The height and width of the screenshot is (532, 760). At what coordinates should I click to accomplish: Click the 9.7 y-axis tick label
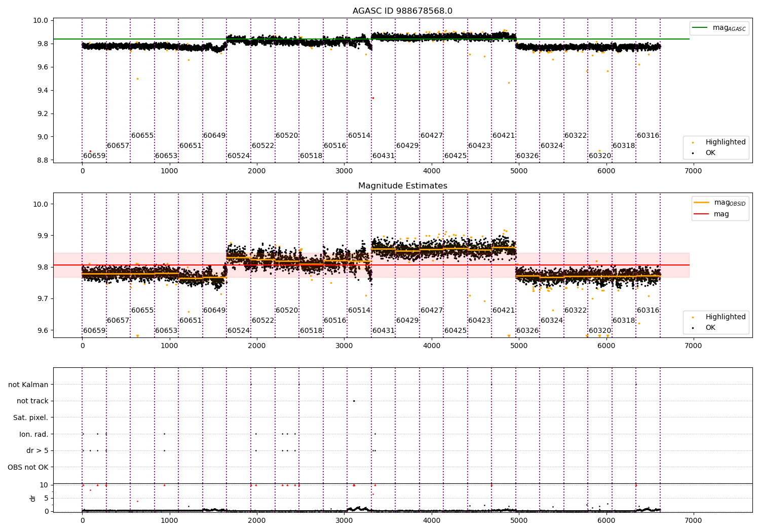[x=44, y=299]
